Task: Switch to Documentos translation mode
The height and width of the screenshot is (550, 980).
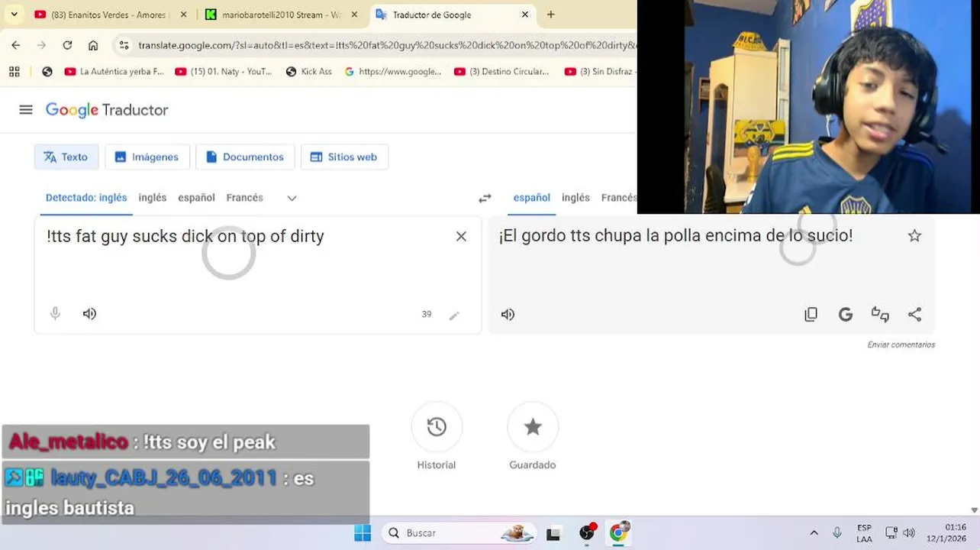Action: 245,157
